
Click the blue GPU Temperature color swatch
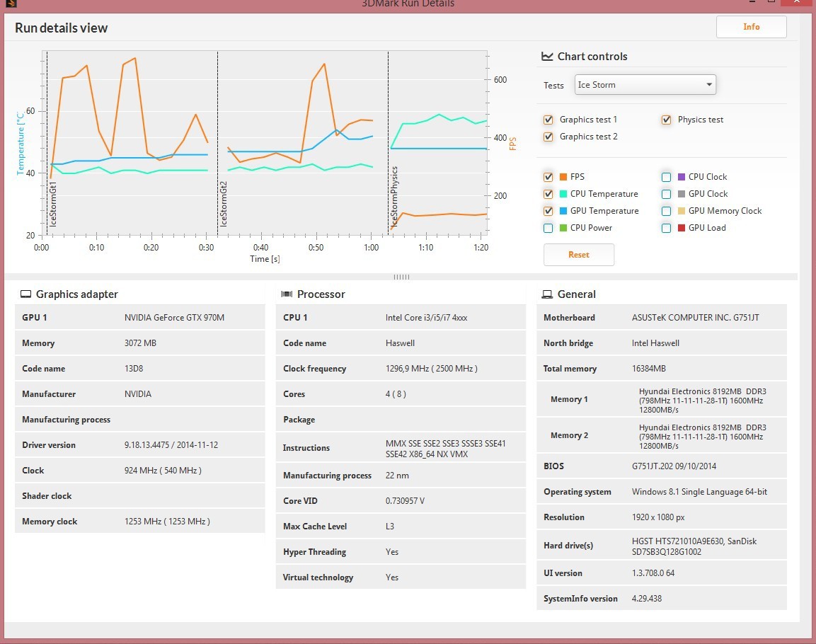click(x=563, y=211)
